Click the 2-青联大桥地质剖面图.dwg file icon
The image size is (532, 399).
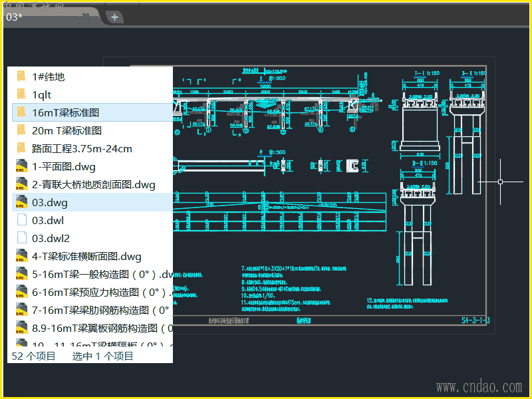[x=21, y=184]
